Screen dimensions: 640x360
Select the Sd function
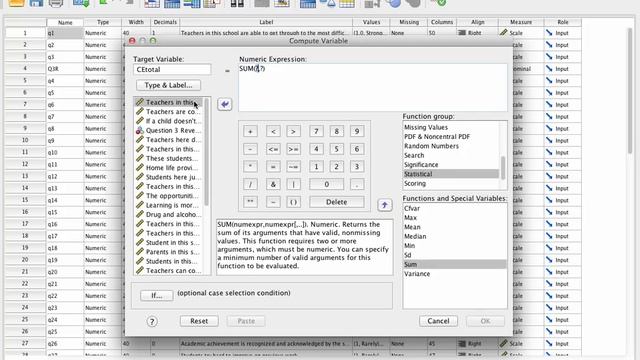coord(455,256)
